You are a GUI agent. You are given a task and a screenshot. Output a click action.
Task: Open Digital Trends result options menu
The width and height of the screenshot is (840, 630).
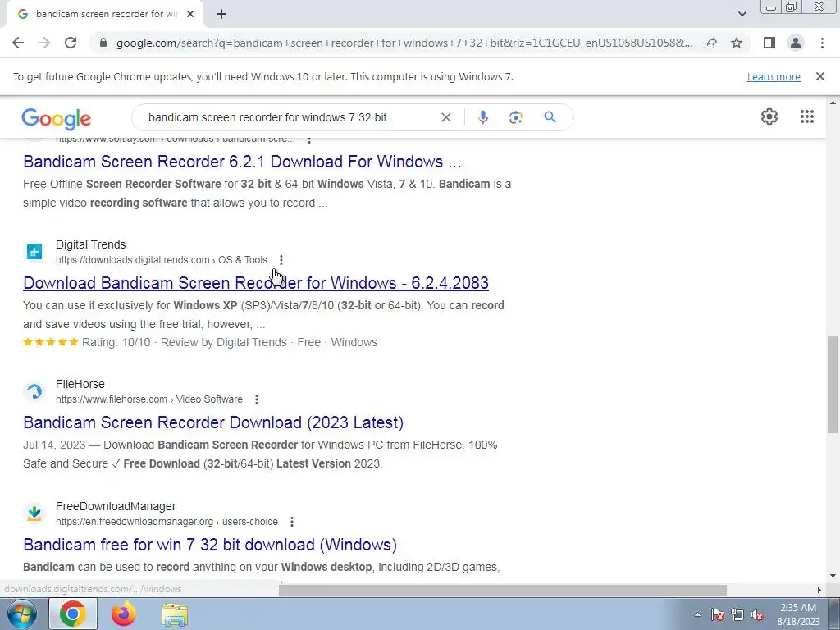click(281, 260)
